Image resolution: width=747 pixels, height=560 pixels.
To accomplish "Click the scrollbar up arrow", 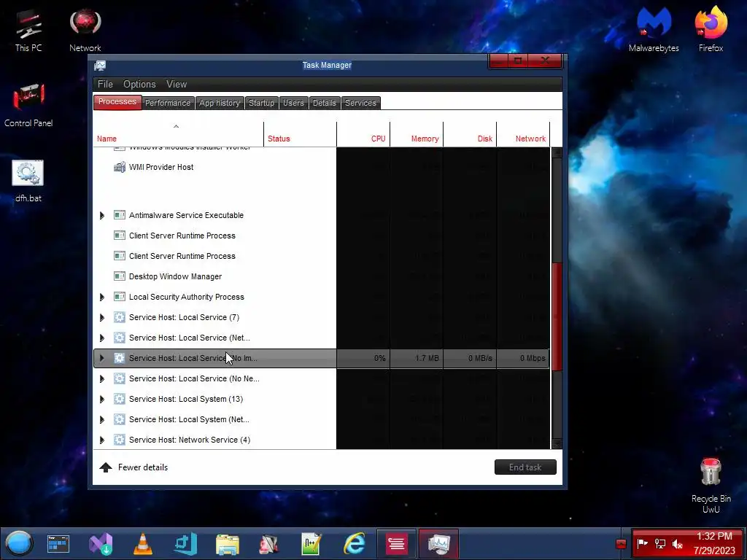I will click(x=557, y=153).
